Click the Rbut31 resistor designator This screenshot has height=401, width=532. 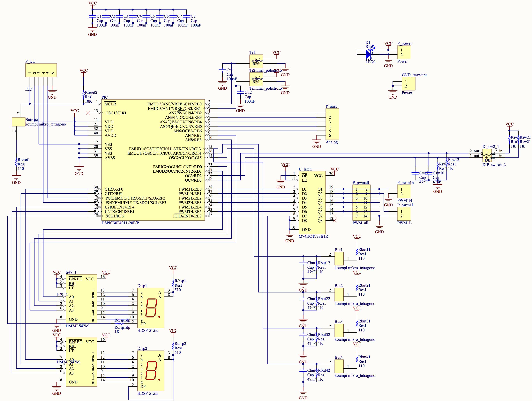click(364, 321)
